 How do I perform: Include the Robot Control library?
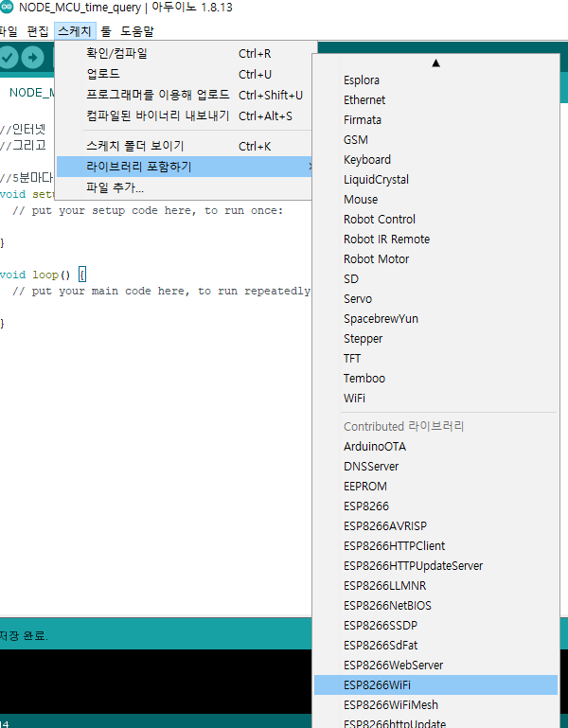(x=435, y=219)
